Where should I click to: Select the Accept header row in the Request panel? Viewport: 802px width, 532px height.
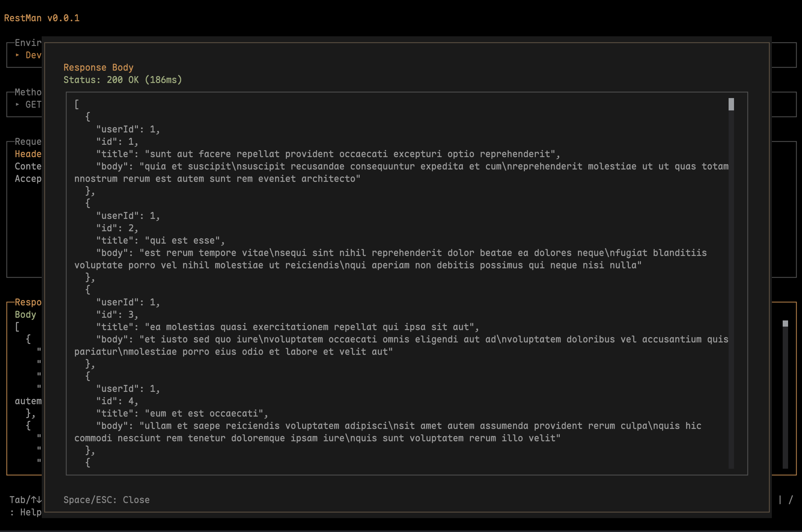[x=28, y=179]
